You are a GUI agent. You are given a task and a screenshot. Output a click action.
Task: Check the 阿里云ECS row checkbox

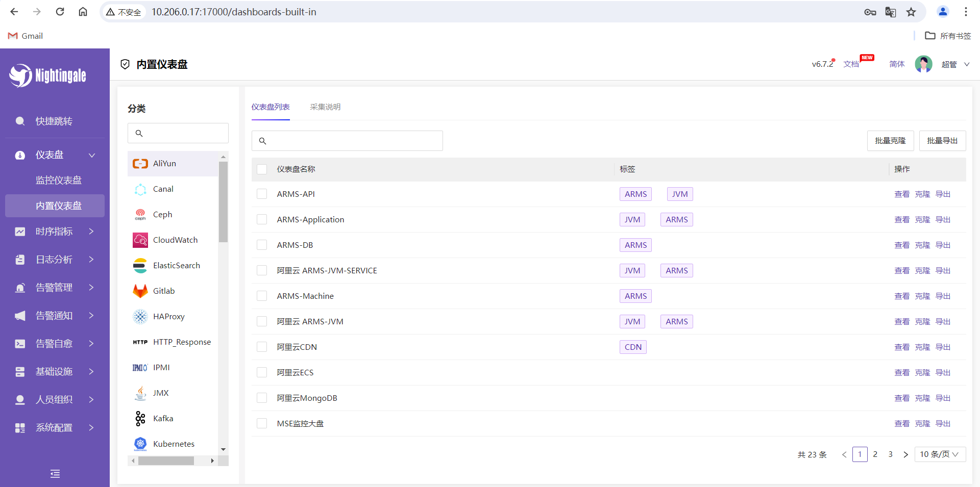pos(262,373)
